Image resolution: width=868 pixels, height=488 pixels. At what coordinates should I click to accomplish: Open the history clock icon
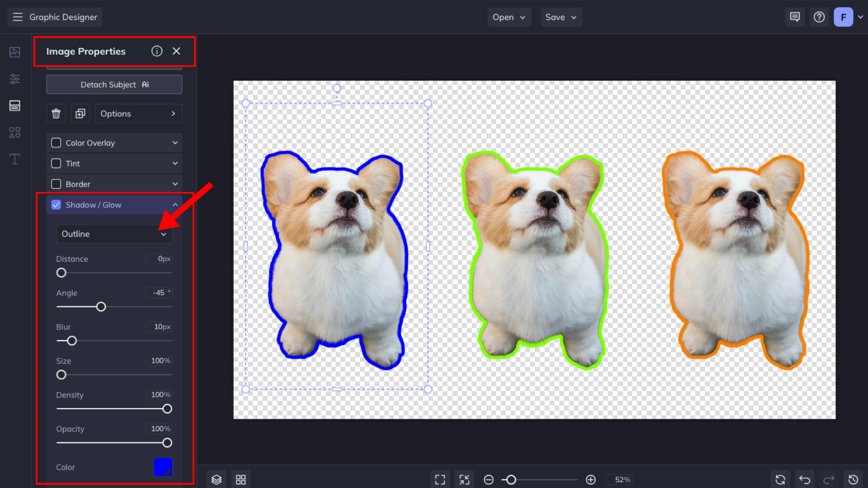click(x=853, y=479)
